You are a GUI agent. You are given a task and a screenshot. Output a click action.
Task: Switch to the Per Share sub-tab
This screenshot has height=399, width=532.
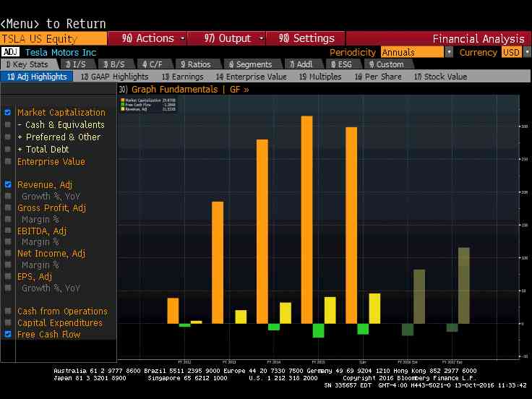click(x=378, y=77)
